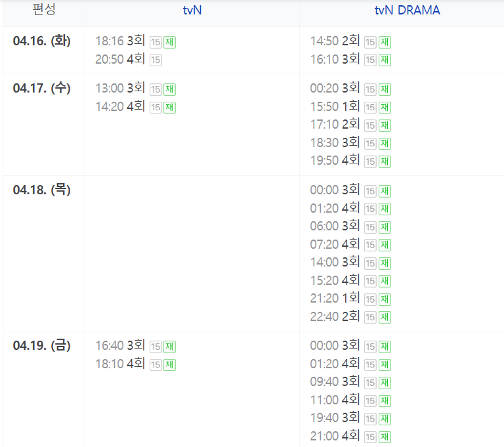
Task: Click the 재 badge beside 19:40 3회
Action: 385,419
